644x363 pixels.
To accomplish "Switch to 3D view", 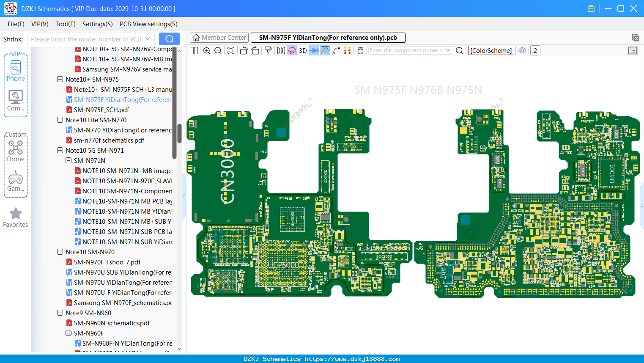I will [x=303, y=50].
